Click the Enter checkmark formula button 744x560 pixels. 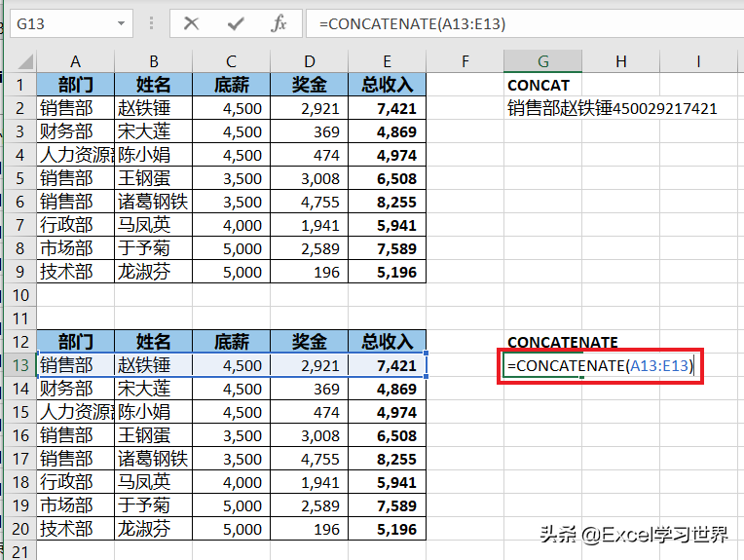pos(236,22)
